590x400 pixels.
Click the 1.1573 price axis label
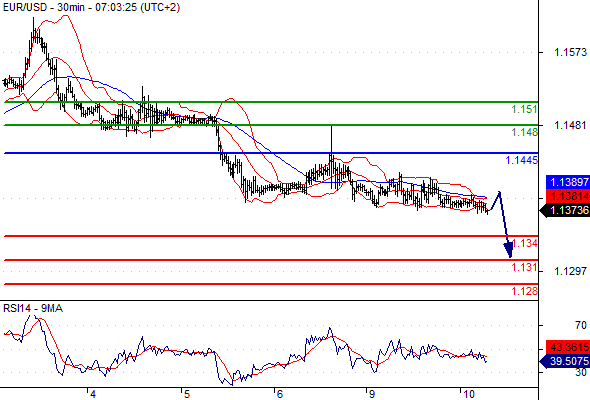click(x=570, y=52)
